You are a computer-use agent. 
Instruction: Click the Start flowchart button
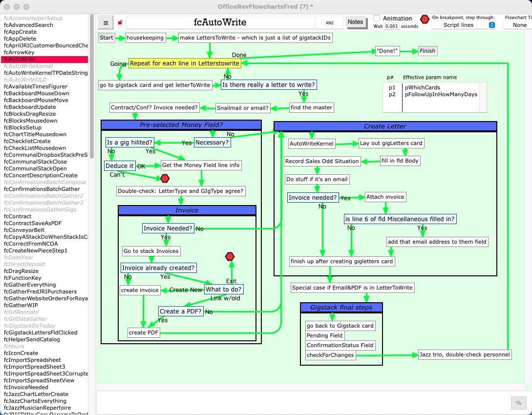(x=106, y=38)
